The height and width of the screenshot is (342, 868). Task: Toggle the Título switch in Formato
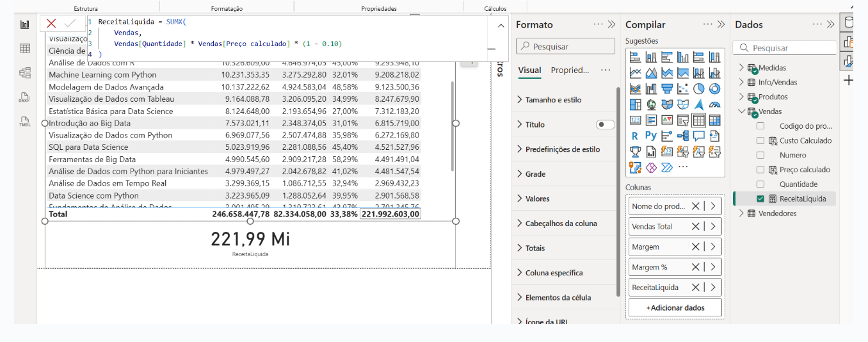[605, 125]
